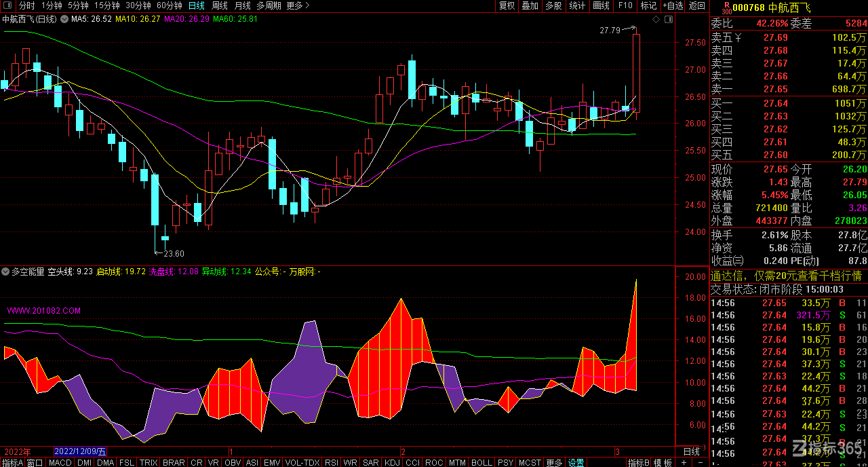Apply the KDJ indicator
Viewport: 868px width, 467px height.
[392, 462]
